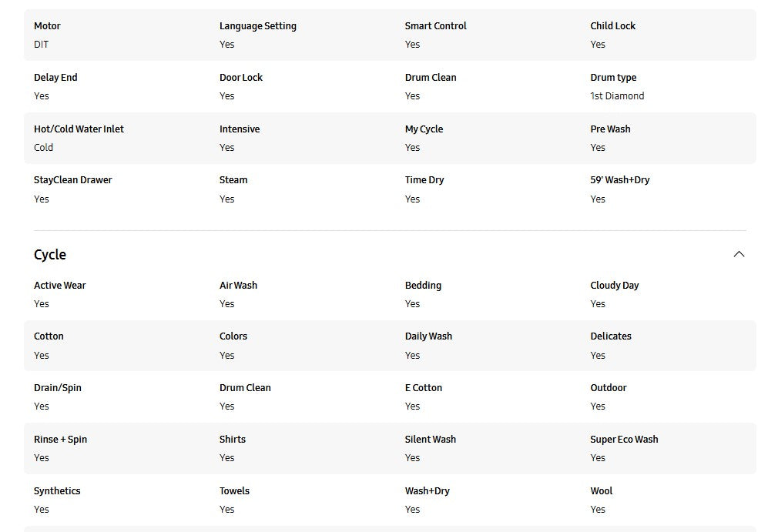Select the Super Eco Wash label

[624, 440]
